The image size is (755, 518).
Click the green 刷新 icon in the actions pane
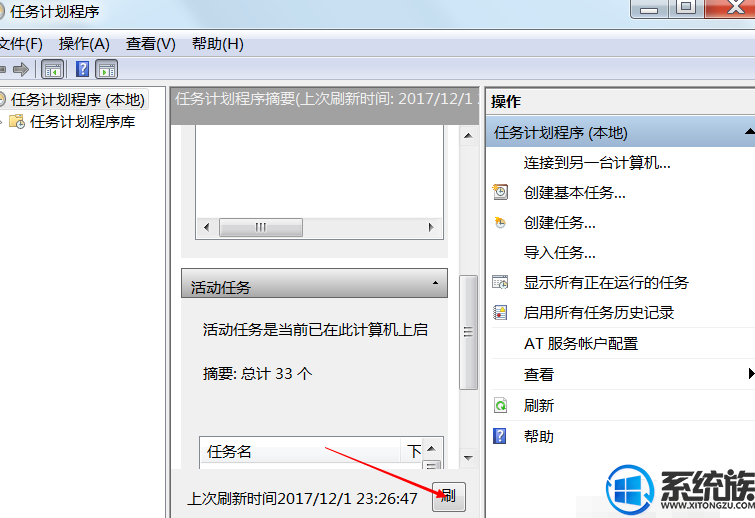[x=500, y=405]
